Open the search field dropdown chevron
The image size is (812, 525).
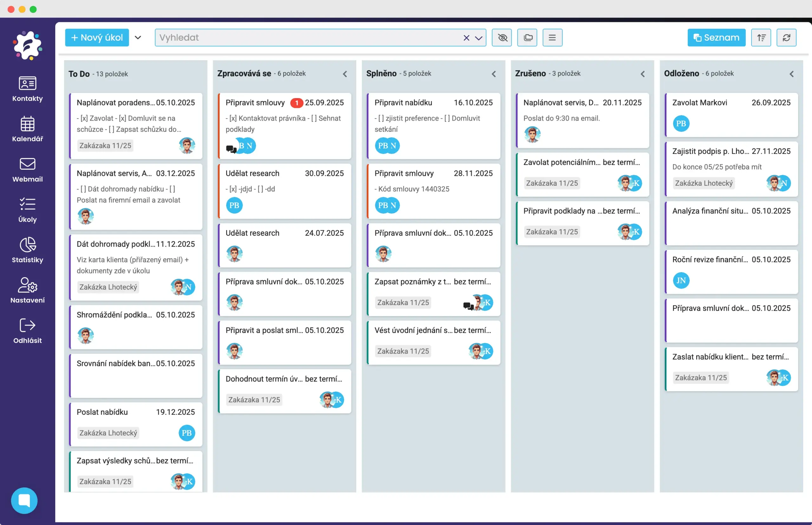(x=479, y=38)
